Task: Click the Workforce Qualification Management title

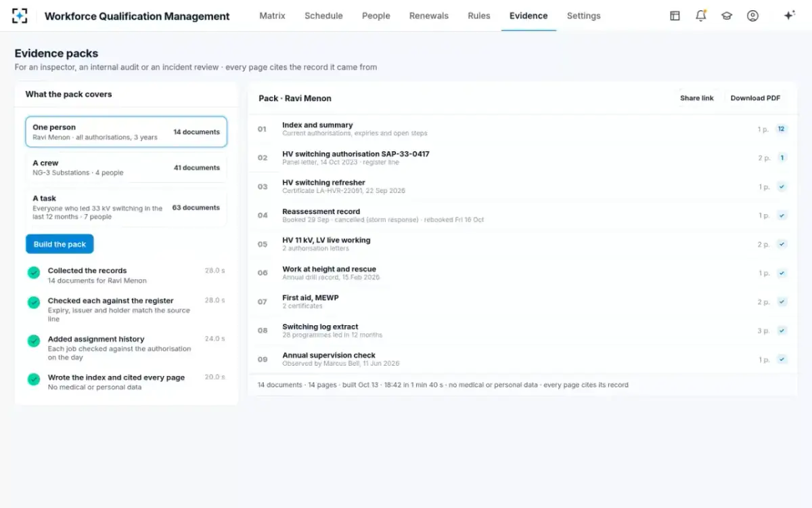Action: [x=137, y=16]
